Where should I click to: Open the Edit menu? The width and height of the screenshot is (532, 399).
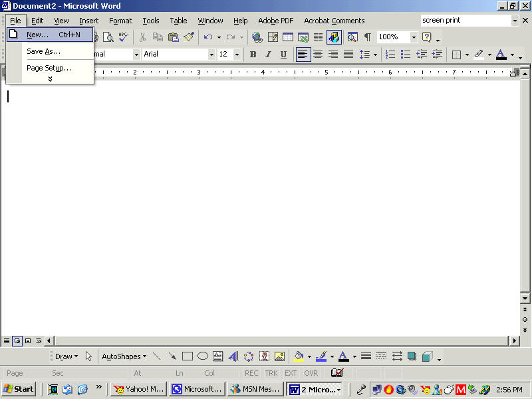point(37,21)
